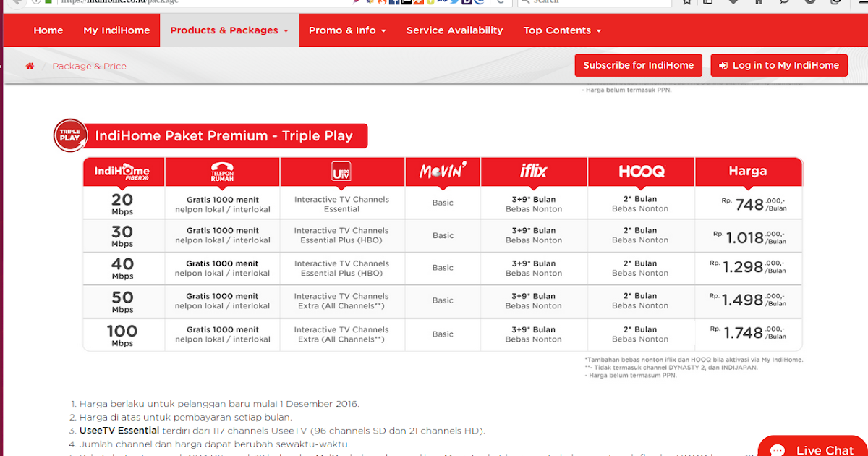Click the Rp. 1.498.000 price
Viewport: 868px width, 456px height.
(x=748, y=300)
